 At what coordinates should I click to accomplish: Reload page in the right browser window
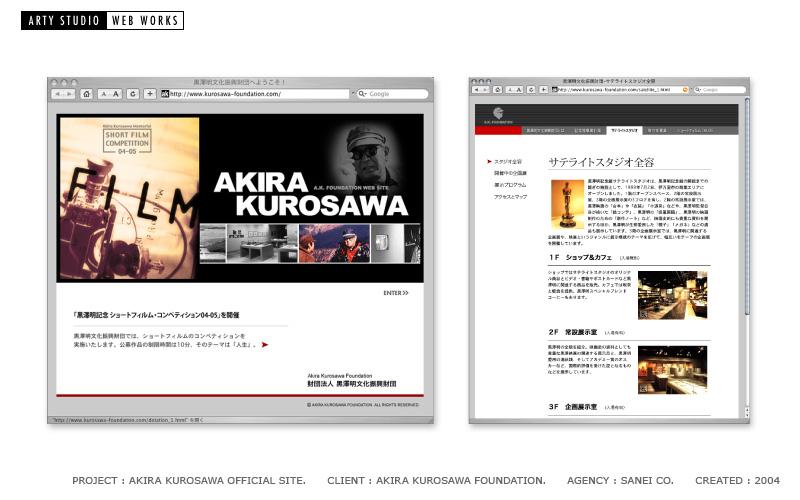[531, 89]
